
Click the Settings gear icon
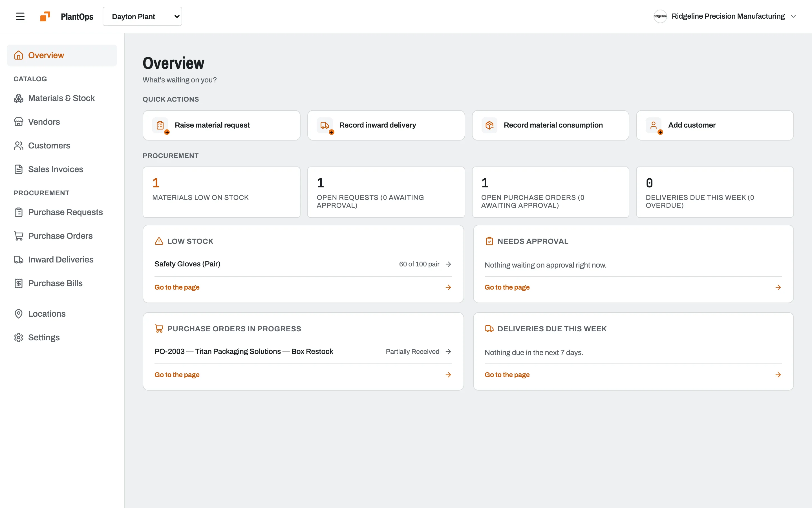pos(18,337)
